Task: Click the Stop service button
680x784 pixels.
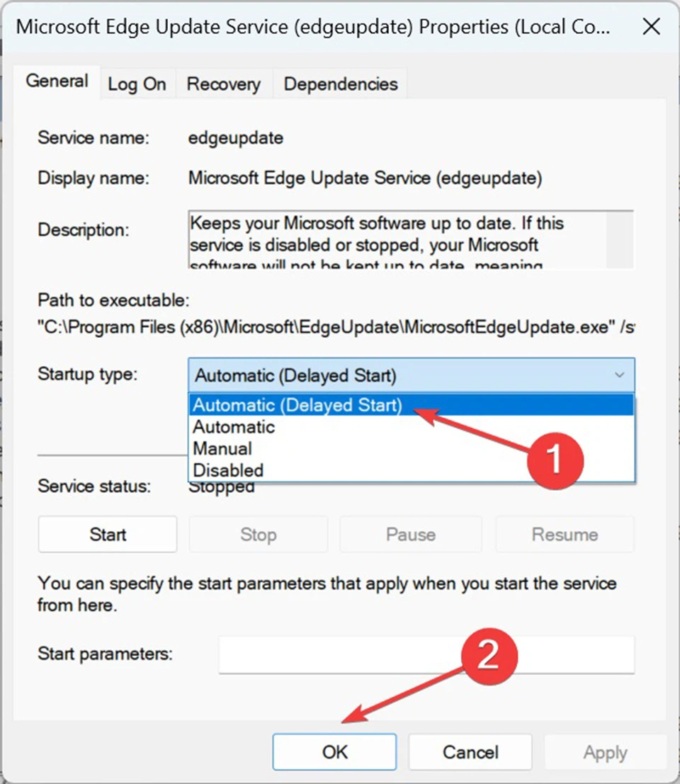Action: click(258, 535)
